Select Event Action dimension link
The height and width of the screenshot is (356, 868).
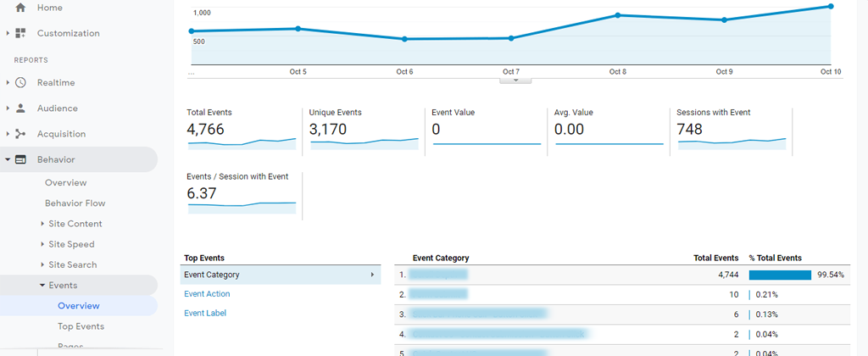tap(207, 294)
